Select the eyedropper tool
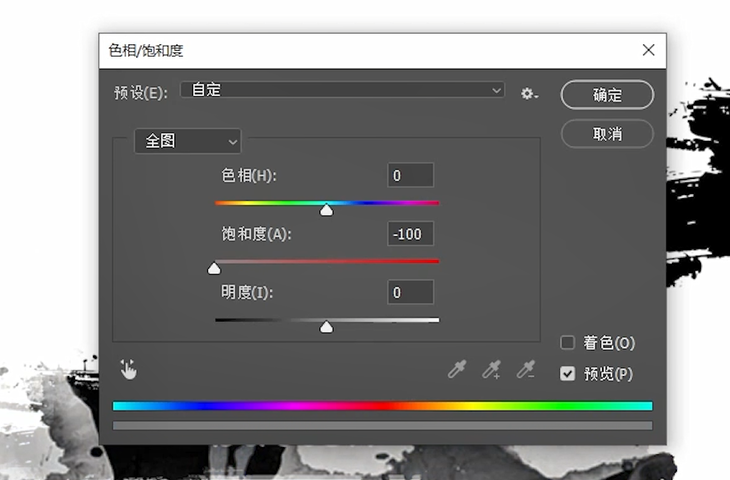This screenshot has width=730, height=480. click(x=457, y=369)
